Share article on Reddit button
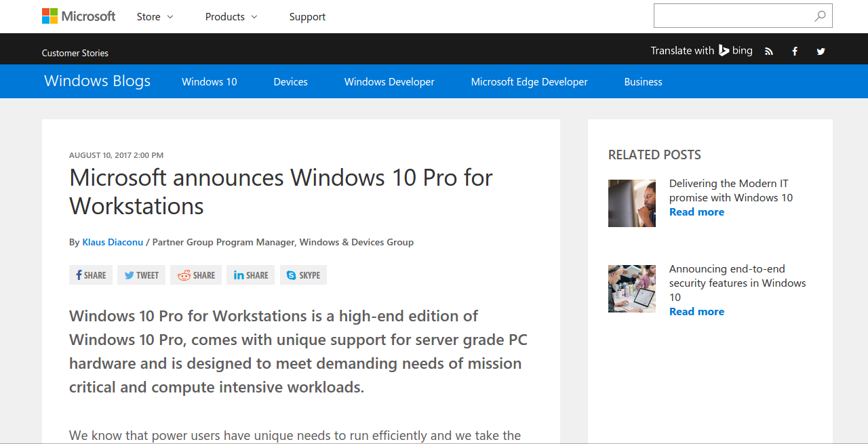 [196, 275]
